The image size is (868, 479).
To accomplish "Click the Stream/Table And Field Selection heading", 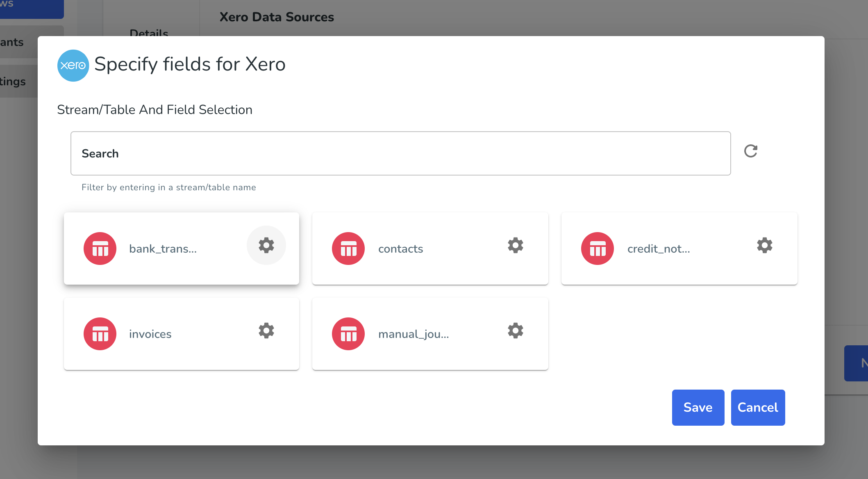I will click(x=155, y=109).
